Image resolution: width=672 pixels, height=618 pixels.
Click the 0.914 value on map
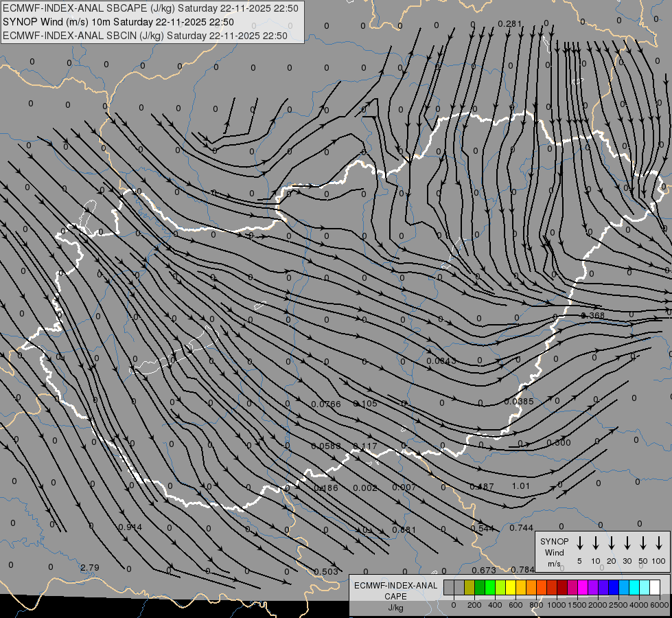130,527
